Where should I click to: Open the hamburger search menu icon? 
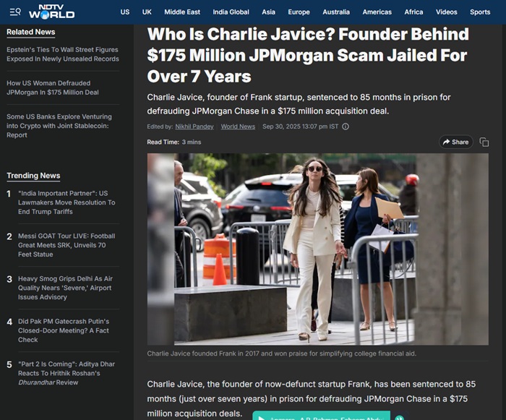15,12
